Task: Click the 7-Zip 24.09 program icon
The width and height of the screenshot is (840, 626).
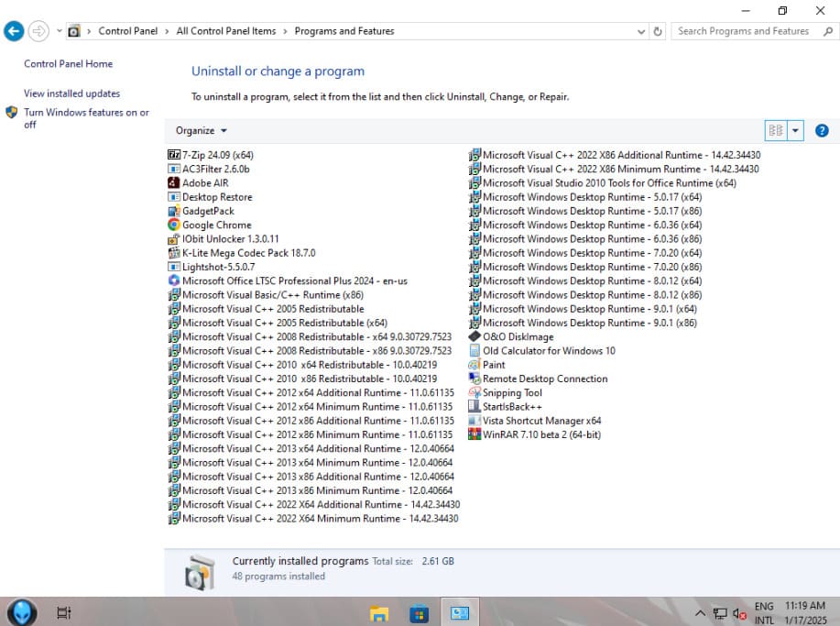Action: tap(173, 155)
